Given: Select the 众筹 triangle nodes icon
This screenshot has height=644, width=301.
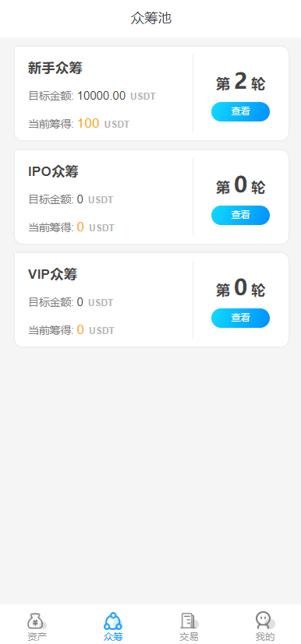Looking at the screenshot, I should coord(113,621).
